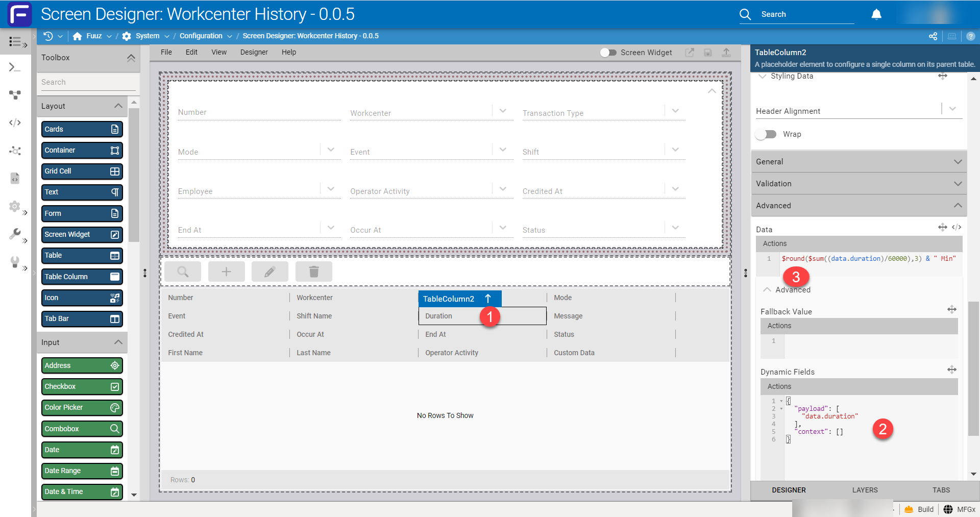Open the Status filter dropdown

675,228
